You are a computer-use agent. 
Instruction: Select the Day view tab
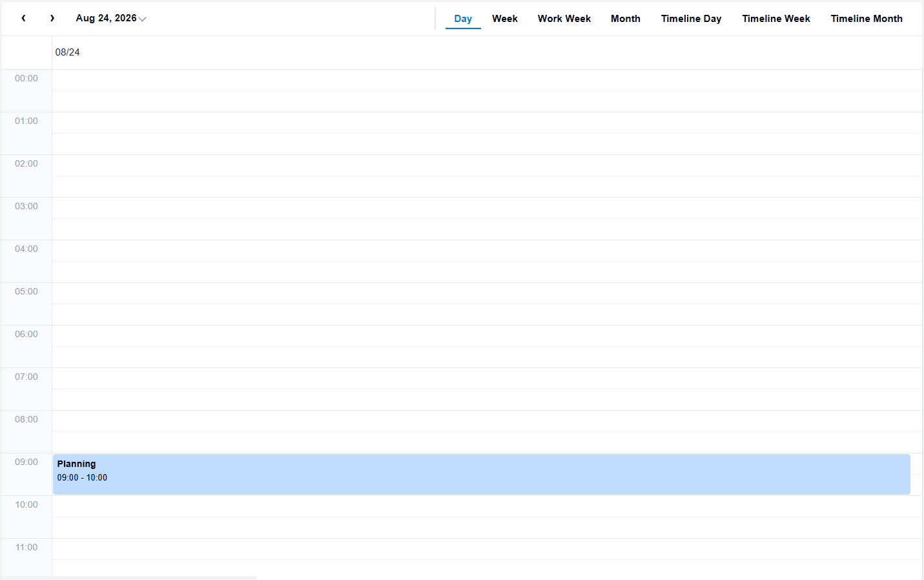click(463, 19)
